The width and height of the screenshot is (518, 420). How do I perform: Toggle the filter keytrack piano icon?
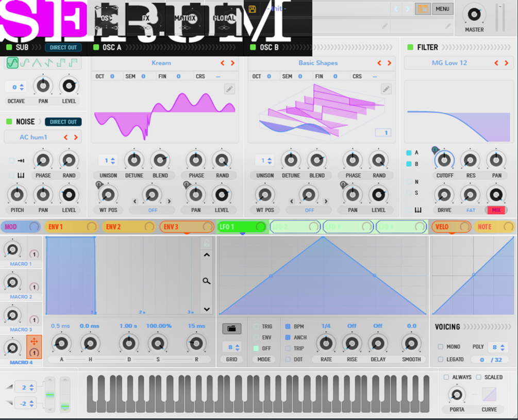418,210
